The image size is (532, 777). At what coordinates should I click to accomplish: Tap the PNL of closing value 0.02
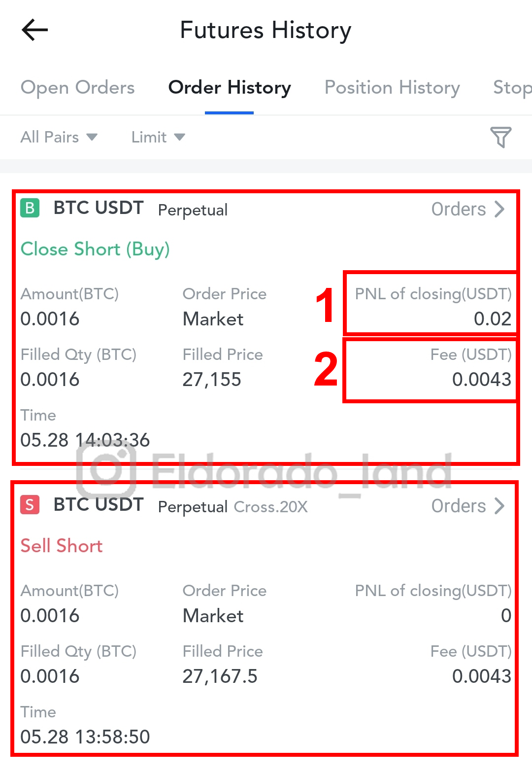pyautogui.click(x=493, y=318)
